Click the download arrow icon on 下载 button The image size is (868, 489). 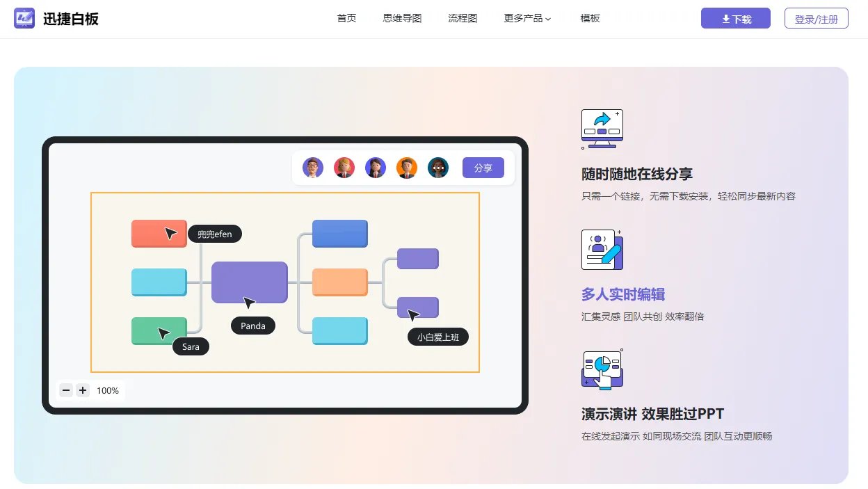tap(725, 18)
